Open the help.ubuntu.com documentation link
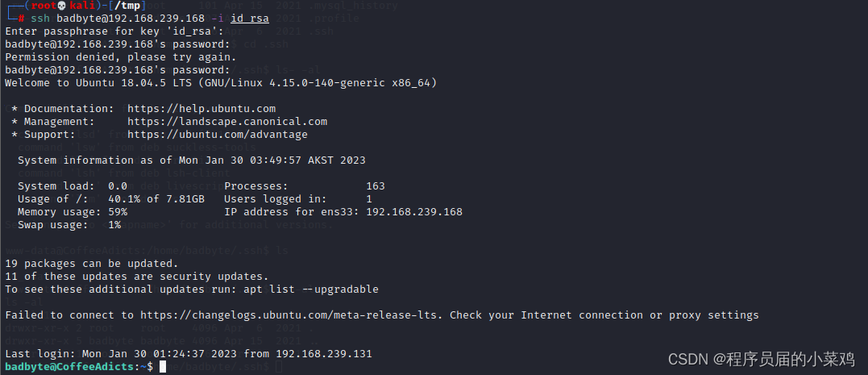This screenshot has width=868, height=375. 201,109
